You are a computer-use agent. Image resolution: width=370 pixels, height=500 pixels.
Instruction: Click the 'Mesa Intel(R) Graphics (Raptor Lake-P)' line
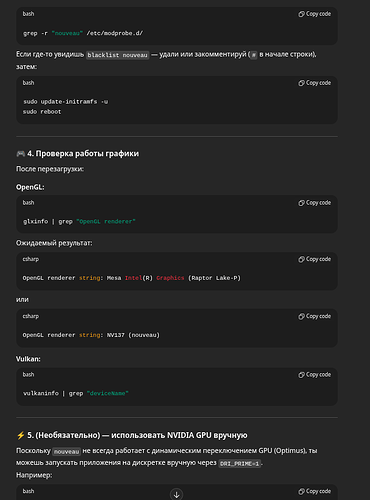coord(131,278)
